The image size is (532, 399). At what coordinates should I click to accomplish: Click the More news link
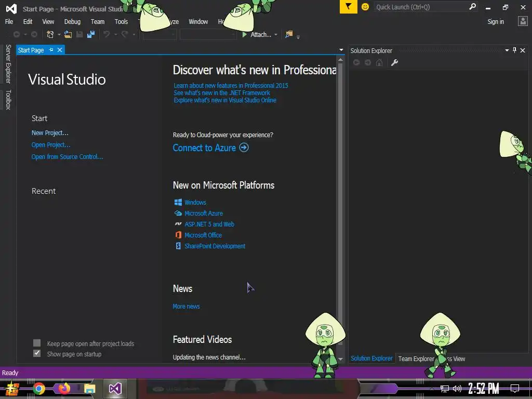[x=187, y=306]
